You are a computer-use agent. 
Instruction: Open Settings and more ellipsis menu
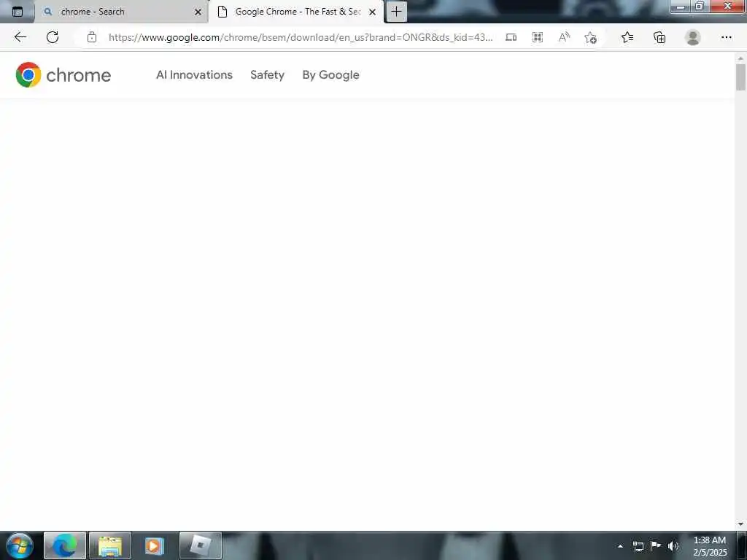pyautogui.click(x=726, y=37)
